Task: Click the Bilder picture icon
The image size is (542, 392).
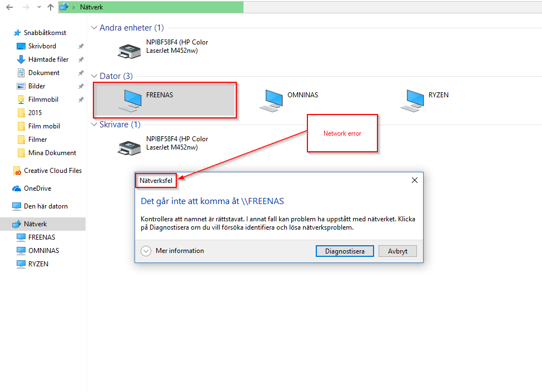Action: (x=21, y=86)
